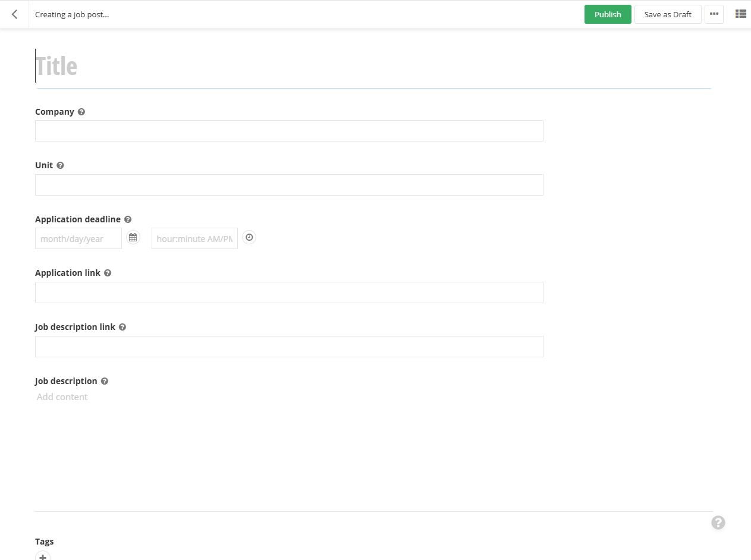Viewport: 751px width, 560px height.
Task: Click the Application link help icon
Action: pyautogui.click(x=108, y=273)
